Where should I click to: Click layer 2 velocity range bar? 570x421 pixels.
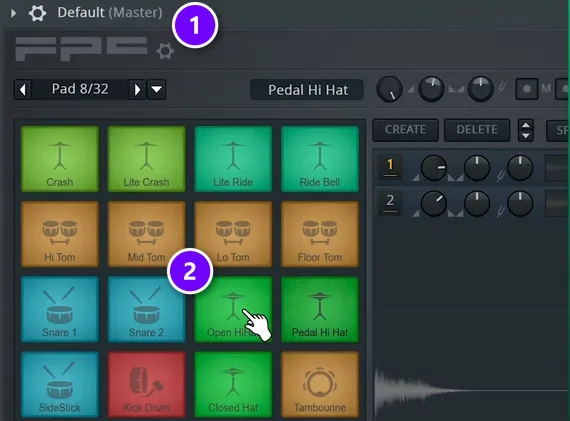(x=557, y=204)
